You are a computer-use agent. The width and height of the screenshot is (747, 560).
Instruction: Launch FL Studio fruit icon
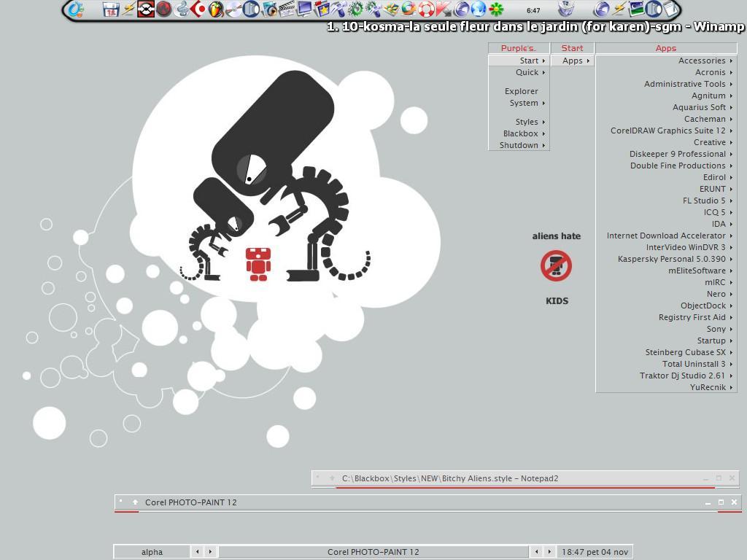click(x=216, y=9)
